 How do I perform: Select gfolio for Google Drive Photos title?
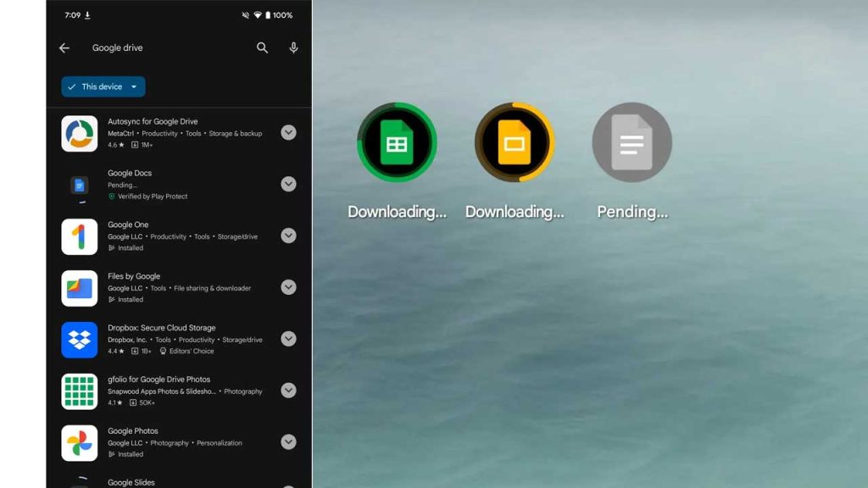click(159, 380)
